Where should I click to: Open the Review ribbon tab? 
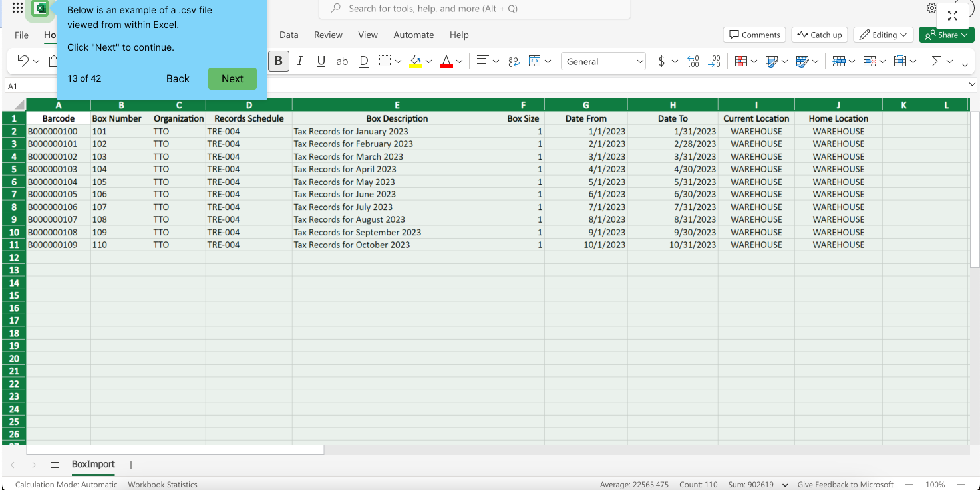click(x=328, y=35)
